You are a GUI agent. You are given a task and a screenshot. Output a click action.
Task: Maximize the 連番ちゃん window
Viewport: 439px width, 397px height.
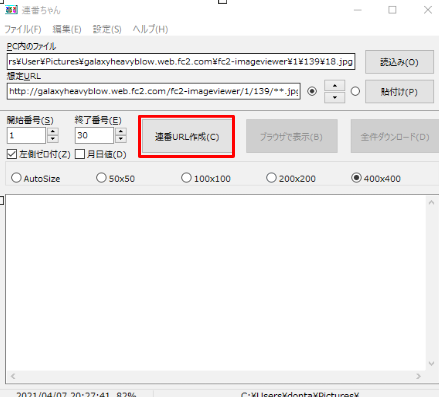tap(392, 10)
